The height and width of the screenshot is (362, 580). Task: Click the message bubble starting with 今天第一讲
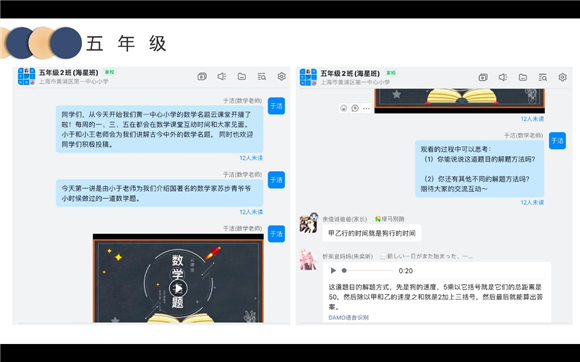159,193
